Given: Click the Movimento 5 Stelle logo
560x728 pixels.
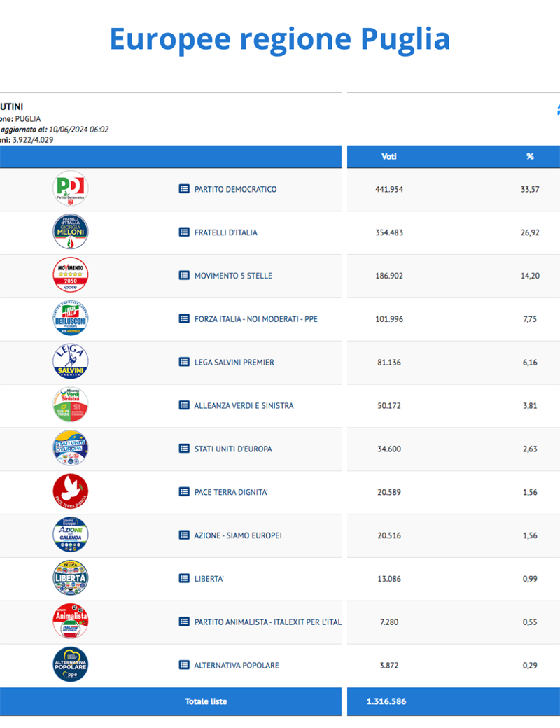Looking at the screenshot, I should pyautogui.click(x=70, y=275).
